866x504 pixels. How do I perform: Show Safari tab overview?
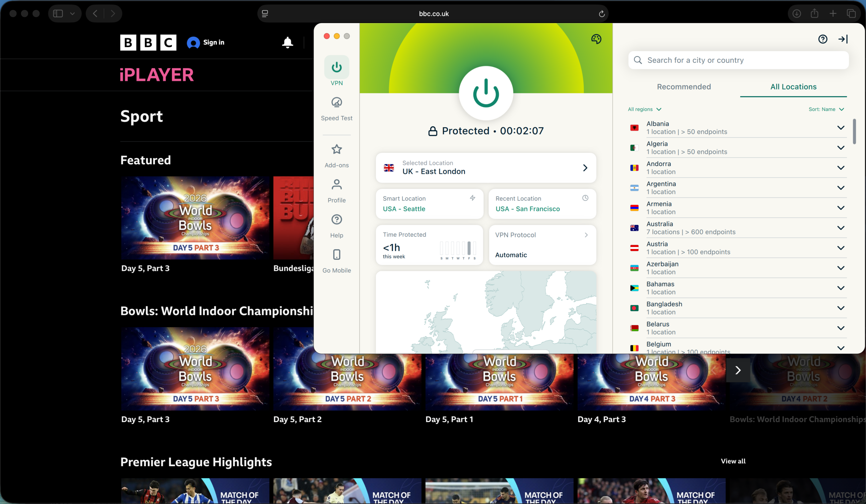851,14
